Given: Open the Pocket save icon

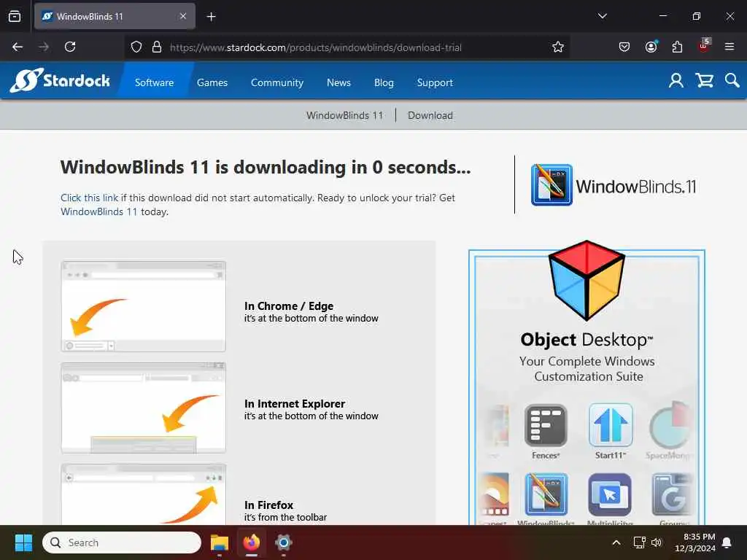Looking at the screenshot, I should pos(624,47).
